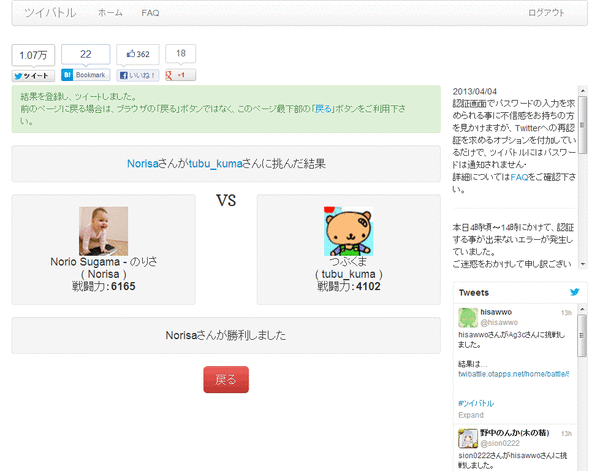Open the @hisawwo handle link

pyautogui.click(x=499, y=323)
